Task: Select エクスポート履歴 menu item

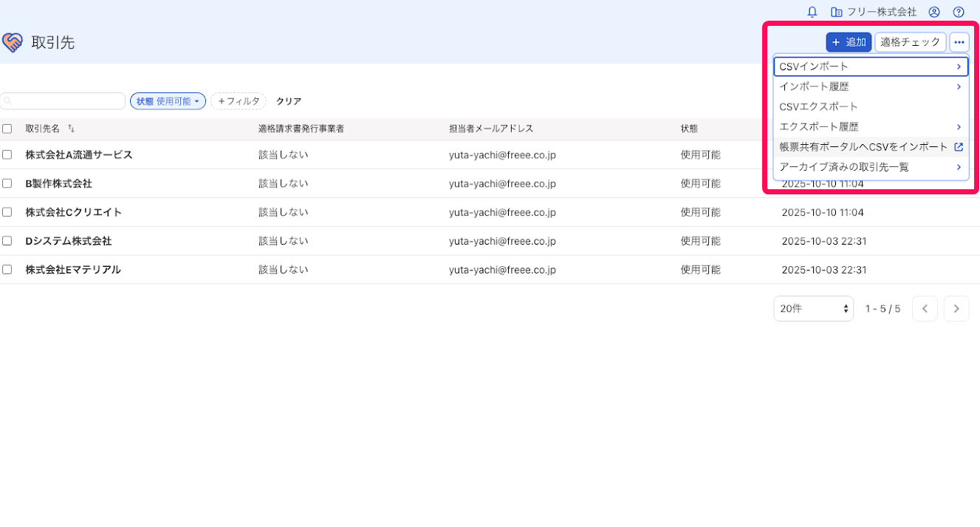Action: click(871, 127)
